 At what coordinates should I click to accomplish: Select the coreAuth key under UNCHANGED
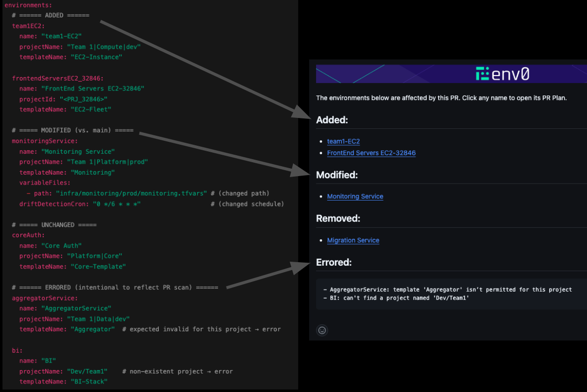pos(27,235)
